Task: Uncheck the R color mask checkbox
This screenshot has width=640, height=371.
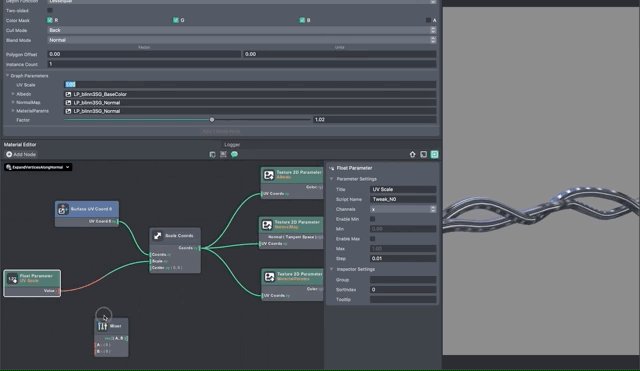Action: point(50,20)
